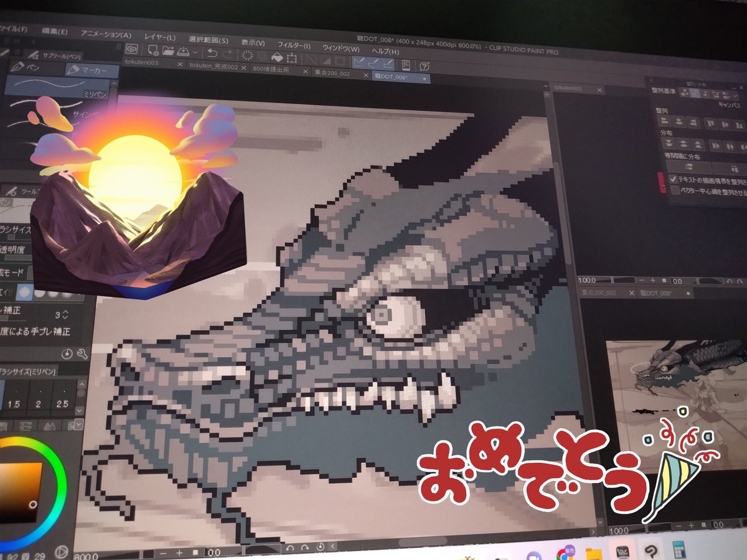Viewport: 747px width, 560px height.
Task: Select the ミリペン brush preset
Action: coord(57,85)
